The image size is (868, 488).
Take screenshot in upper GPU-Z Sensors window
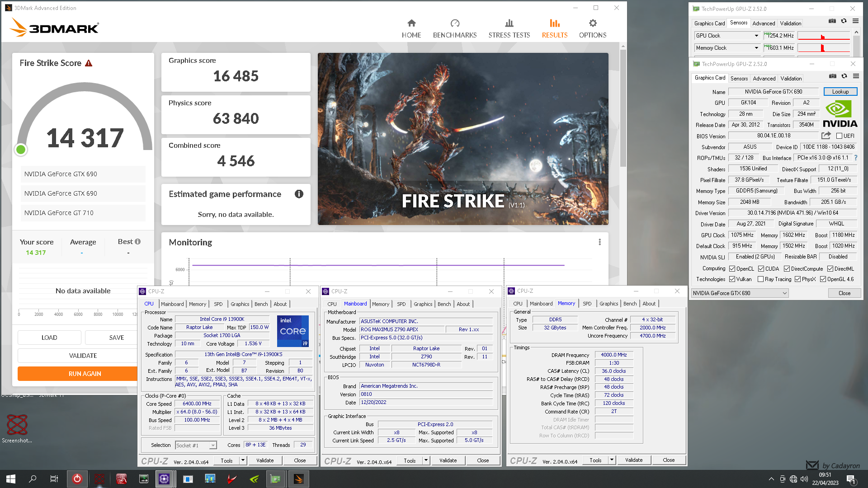click(x=832, y=21)
